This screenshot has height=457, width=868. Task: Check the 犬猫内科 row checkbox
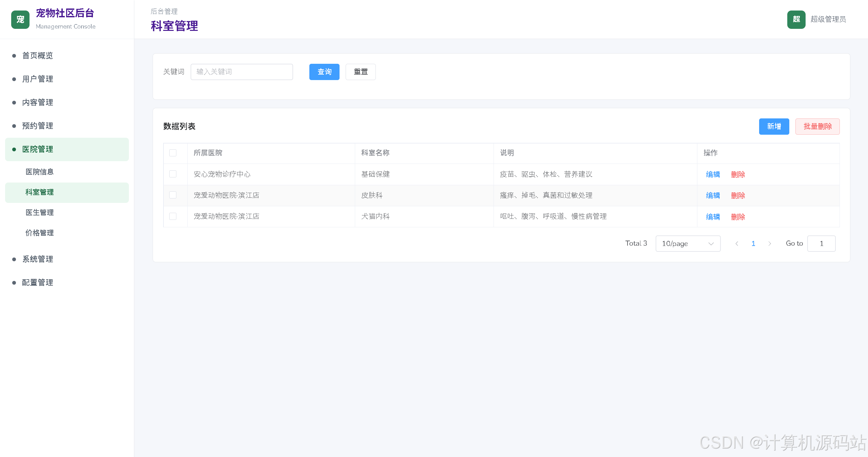pyautogui.click(x=173, y=216)
